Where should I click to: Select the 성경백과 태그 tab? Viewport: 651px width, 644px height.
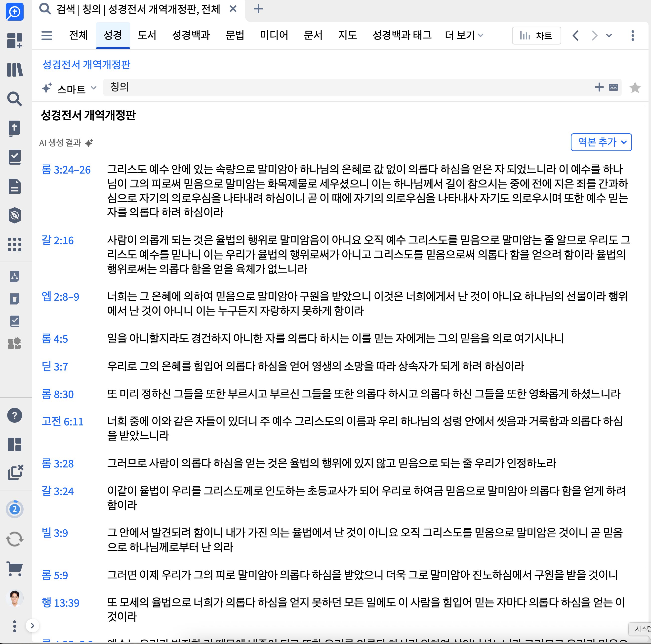pyautogui.click(x=402, y=35)
